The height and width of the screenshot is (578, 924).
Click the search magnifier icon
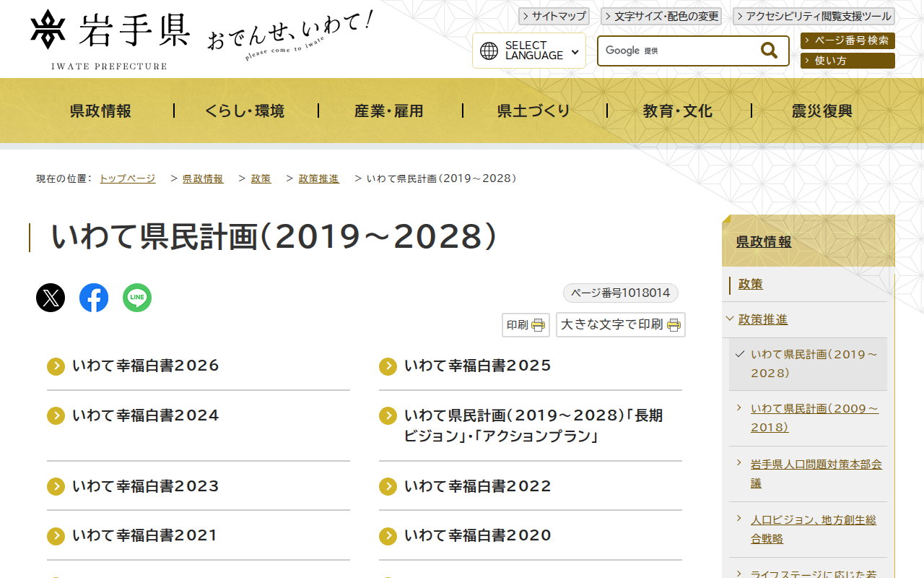[769, 51]
